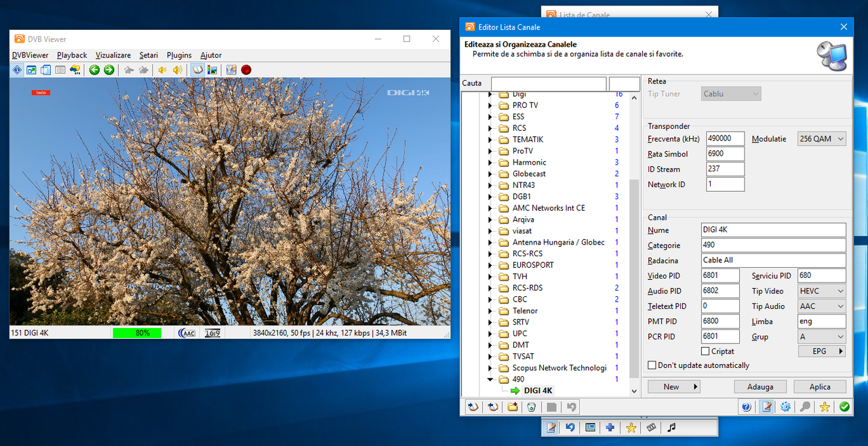
Task: Click the Video PID field showing 6801
Action: point(720,276)
